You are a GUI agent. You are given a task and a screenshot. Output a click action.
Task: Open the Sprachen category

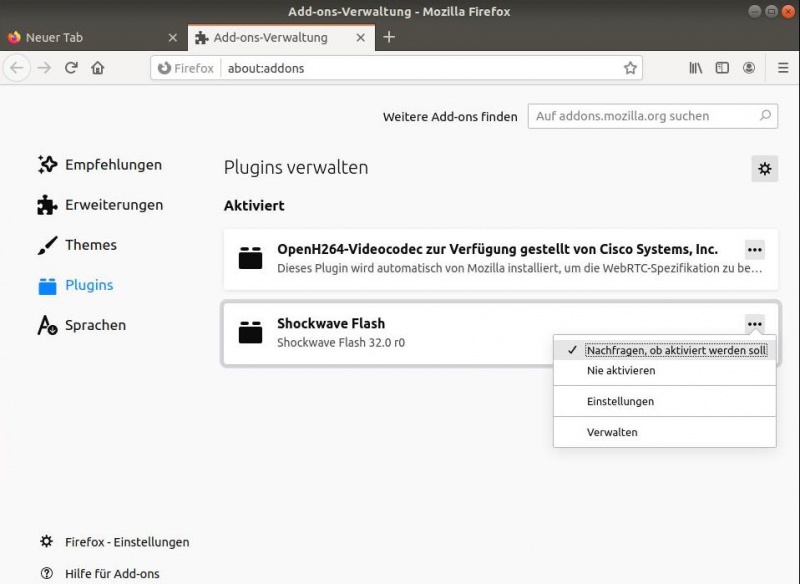(x=82, y=325)
